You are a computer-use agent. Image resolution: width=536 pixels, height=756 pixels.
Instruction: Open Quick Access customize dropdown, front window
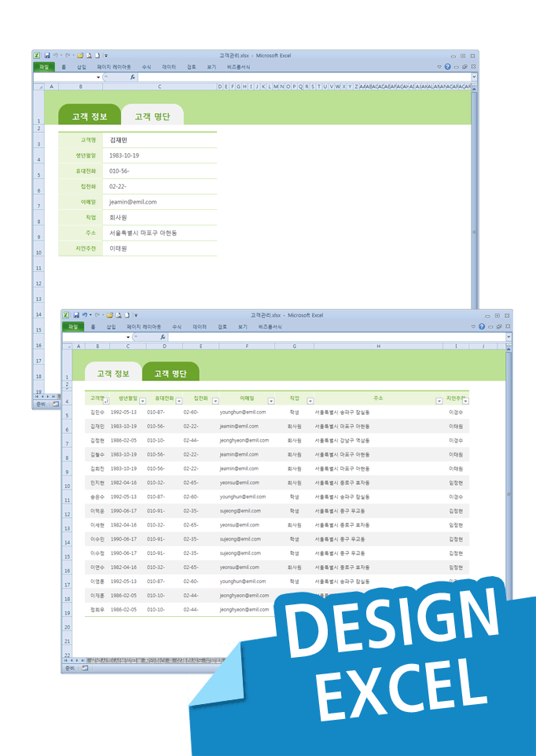click(136, 315)
